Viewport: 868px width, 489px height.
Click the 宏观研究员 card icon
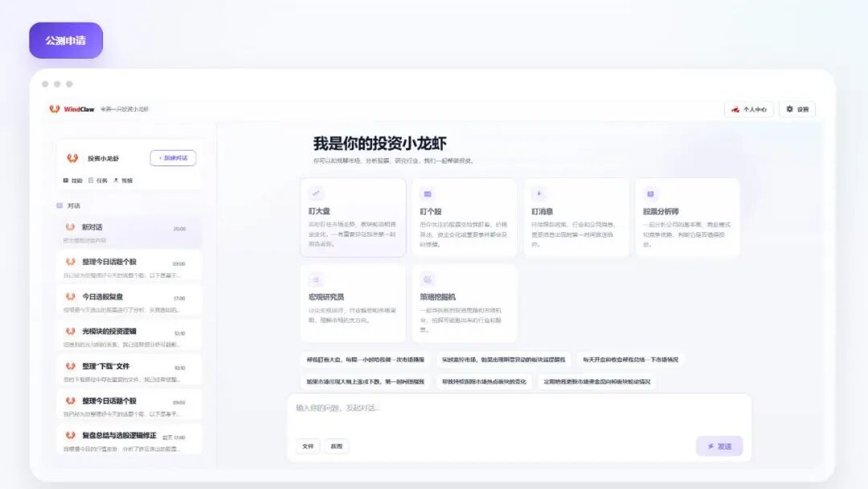tap(316, 279)
